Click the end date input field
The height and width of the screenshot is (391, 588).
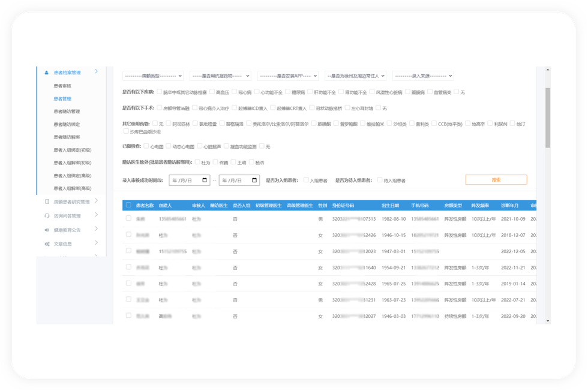(x=239, y=181)
